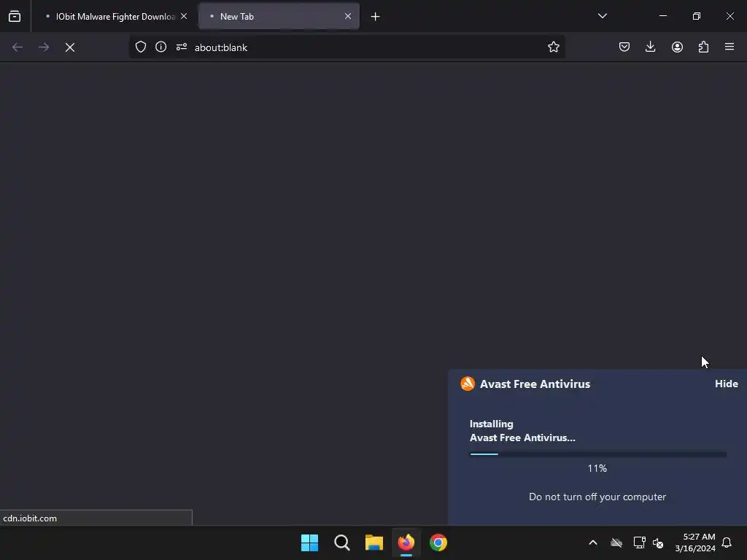Viewport: 747px width, 560px height.
Task: Open the muted volume tray icon
Action: (659, 542)
